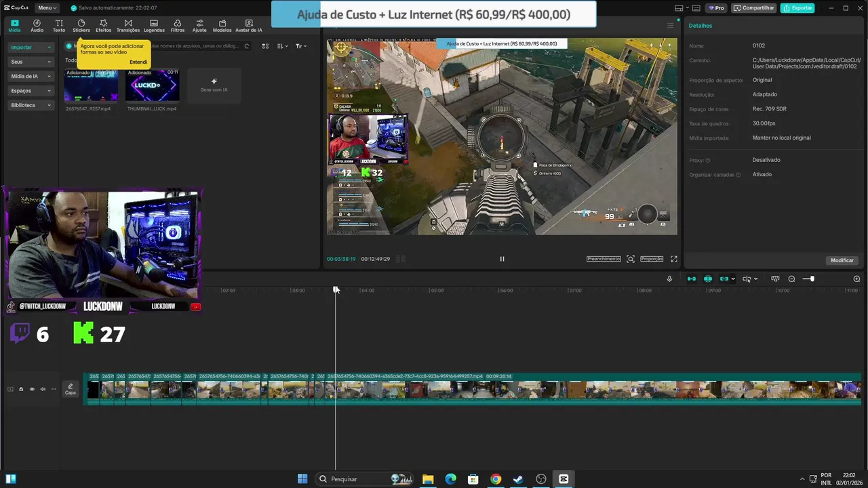This screenshot has width=868, height=488.
Task: Toggle timeline auto snapping
Action: tap(708, 279)
